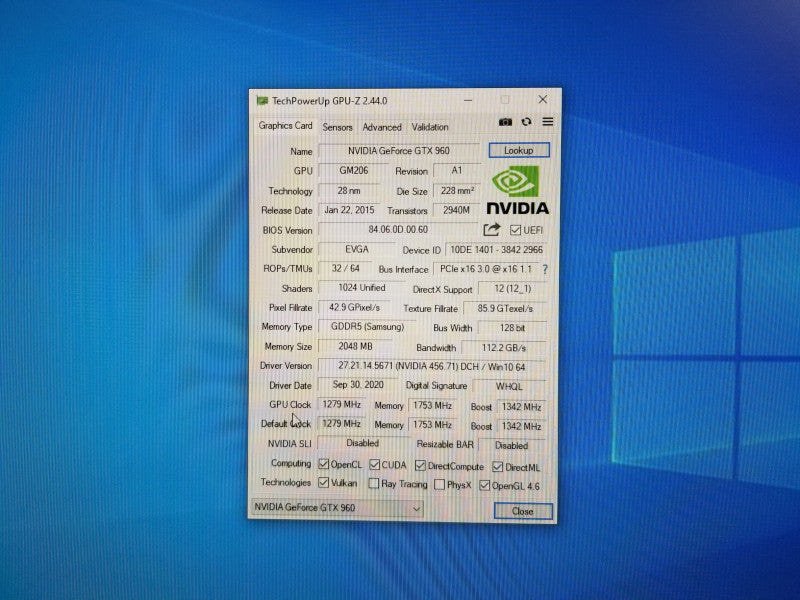This screenshot has width=800, height=600.
Task: Minimize the GPU-Z window
Action: [467, 100]
